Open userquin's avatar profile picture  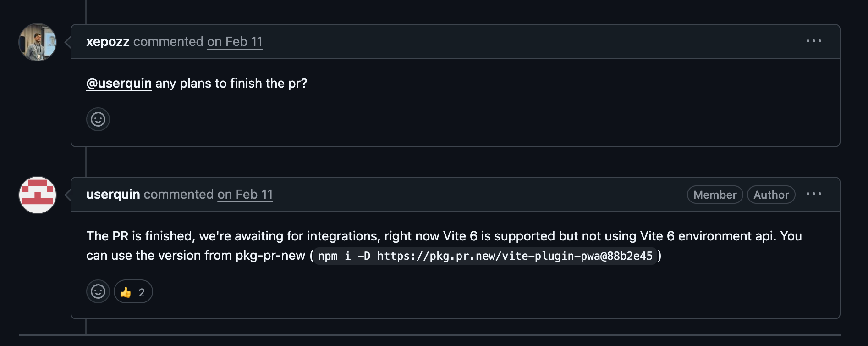click(38, 195)
